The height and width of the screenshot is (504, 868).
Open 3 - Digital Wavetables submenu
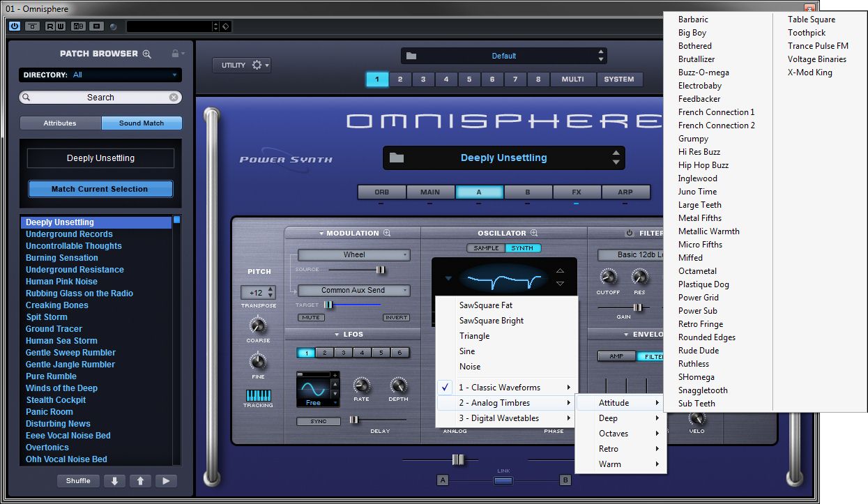(507, 418)
